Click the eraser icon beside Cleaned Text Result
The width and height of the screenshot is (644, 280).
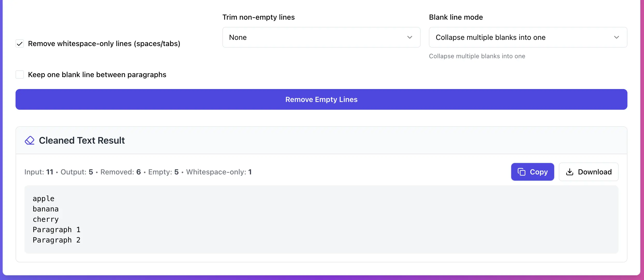point(30,141)
